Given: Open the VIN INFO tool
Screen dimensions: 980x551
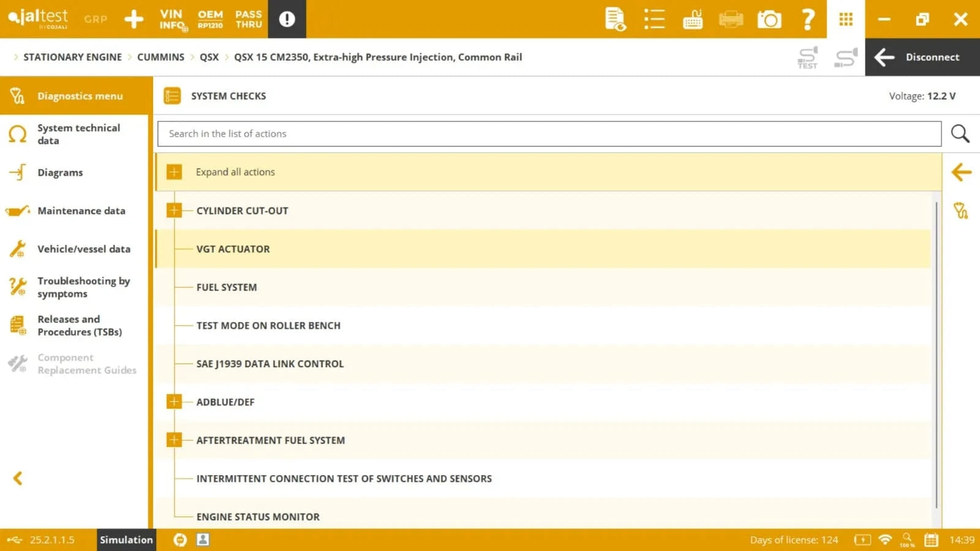Looking at the screenshot, I should [x=172, y=20].
